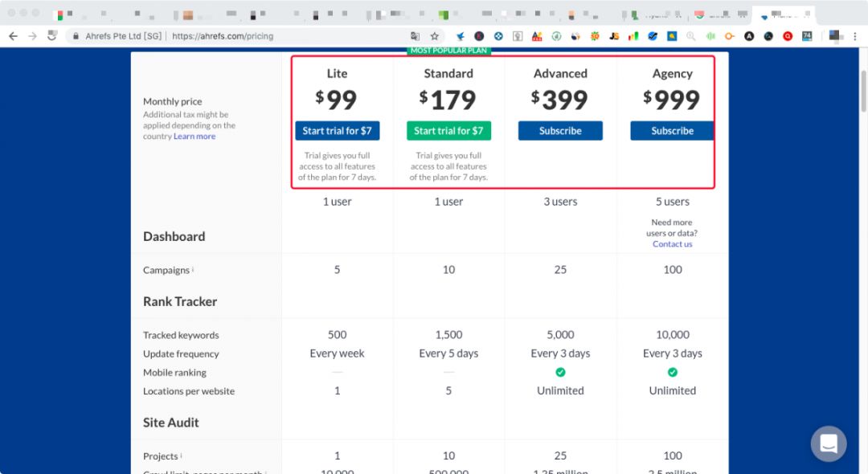Click the Dashboard section heading
Image resolution: width=868 pixels, height=474 pixels.
[174, 236]
